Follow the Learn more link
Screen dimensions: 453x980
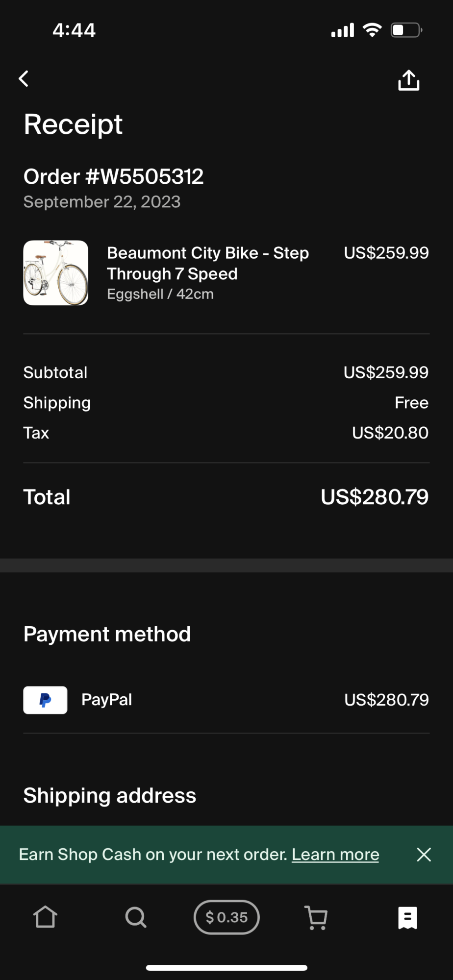tap(335, 855)
